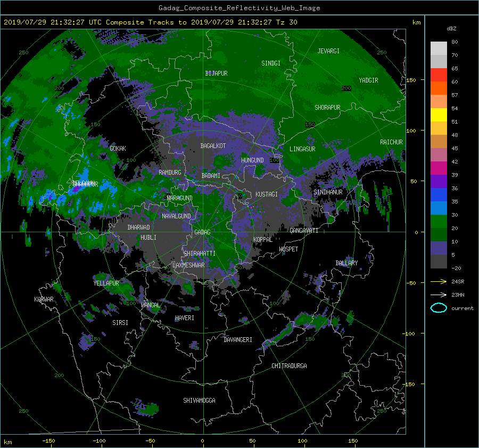Click the UTC Composite Tracks timestamp header
Viewport: 479px width, 448px height.
click(x=150, y=22)
